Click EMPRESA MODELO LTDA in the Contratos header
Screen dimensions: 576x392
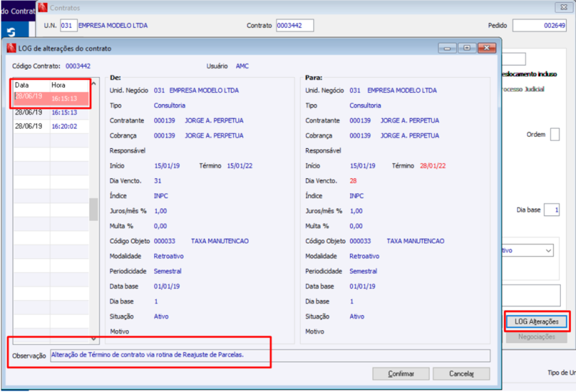click(113, 26)
